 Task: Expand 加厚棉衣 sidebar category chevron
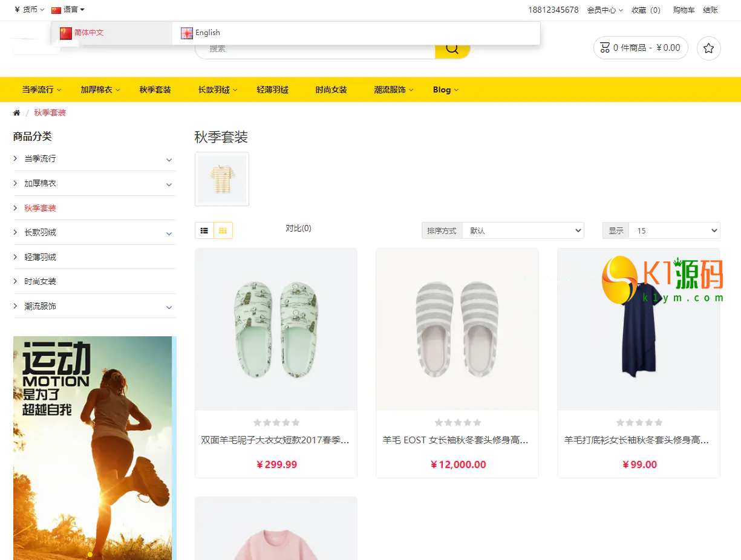[169, 184]
